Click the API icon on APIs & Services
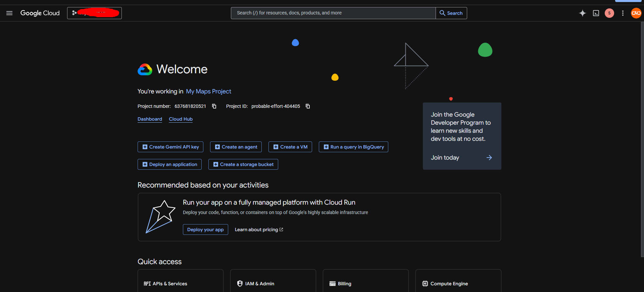The image size is (644, 292). point(147,284)
